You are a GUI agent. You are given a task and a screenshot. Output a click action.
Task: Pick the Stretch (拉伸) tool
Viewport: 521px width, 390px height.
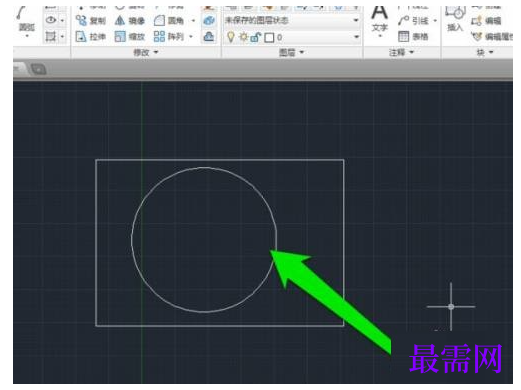click(x=91, y=36)
